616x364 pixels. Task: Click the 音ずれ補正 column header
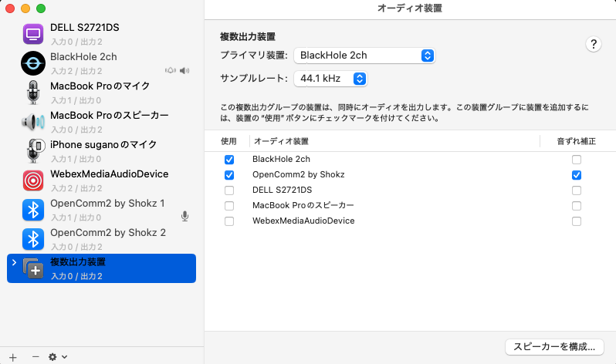[x=577, y=141]
